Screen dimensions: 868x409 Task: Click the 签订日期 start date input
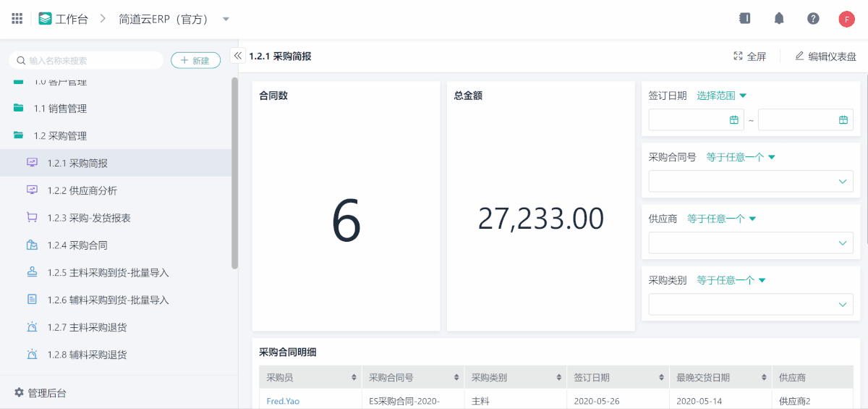697,120
